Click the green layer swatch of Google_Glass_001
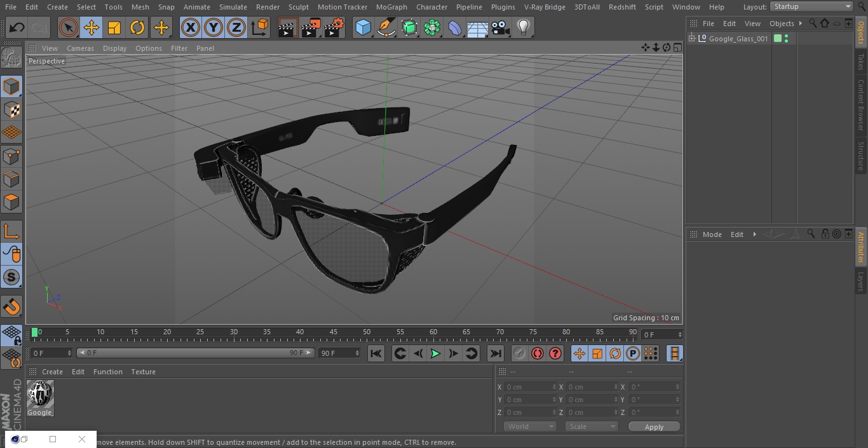 (778, 39)
